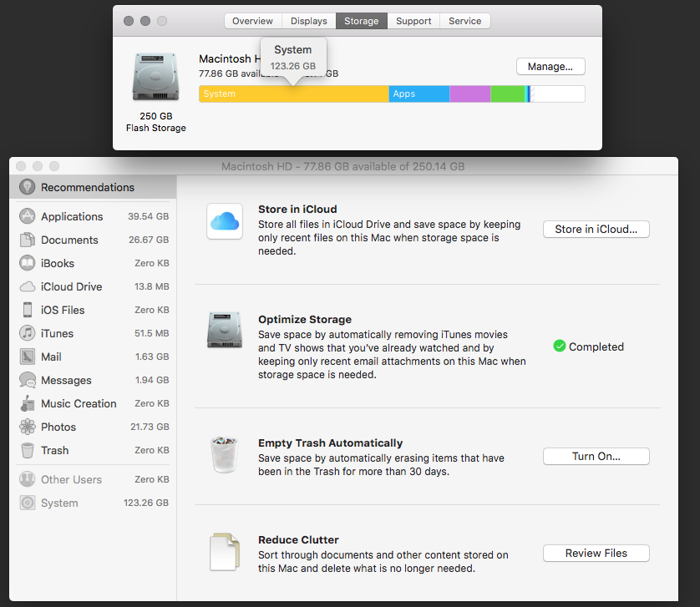Click the yellow System segment of storage bar
The image size is (700, 607).
[294, 94]
